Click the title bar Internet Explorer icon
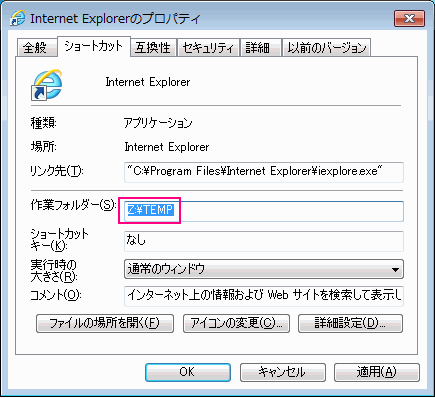 17,18
